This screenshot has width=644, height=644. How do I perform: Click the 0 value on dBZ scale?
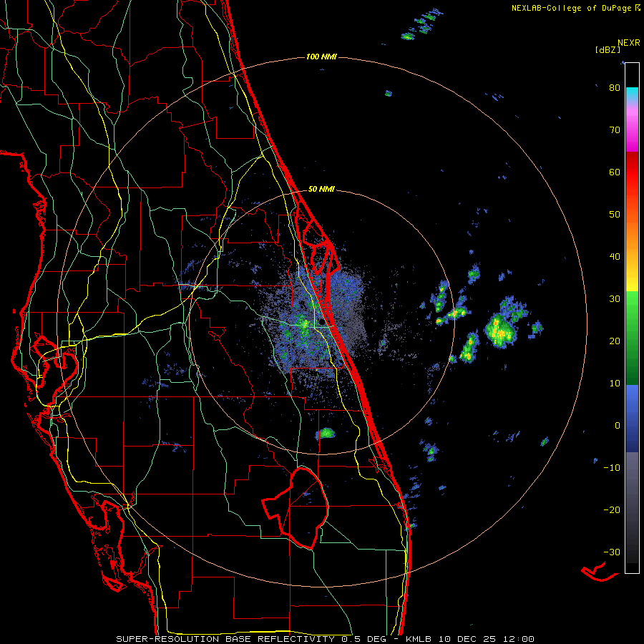tap(618, 426)
